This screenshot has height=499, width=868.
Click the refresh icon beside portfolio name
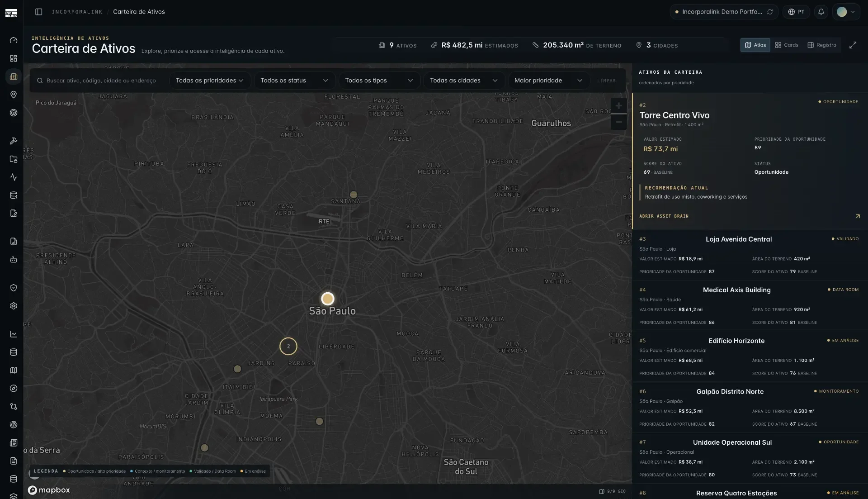pyautogui.click(x=770, y=12)
